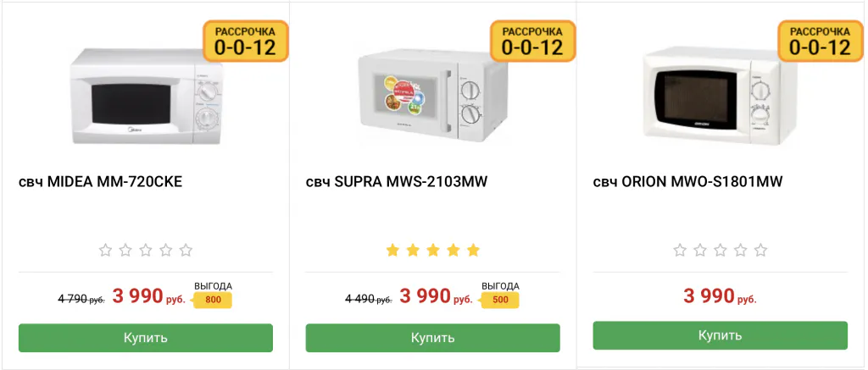The height and width of the screenshot is (370, 868).
Task: Rate ORION microwave four stars
Action: (740, 250)
